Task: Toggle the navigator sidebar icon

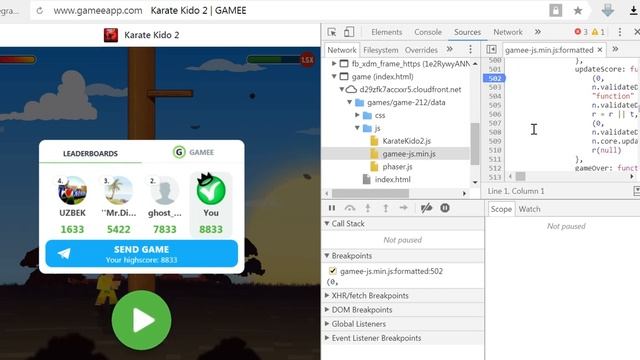Action: 491,49
